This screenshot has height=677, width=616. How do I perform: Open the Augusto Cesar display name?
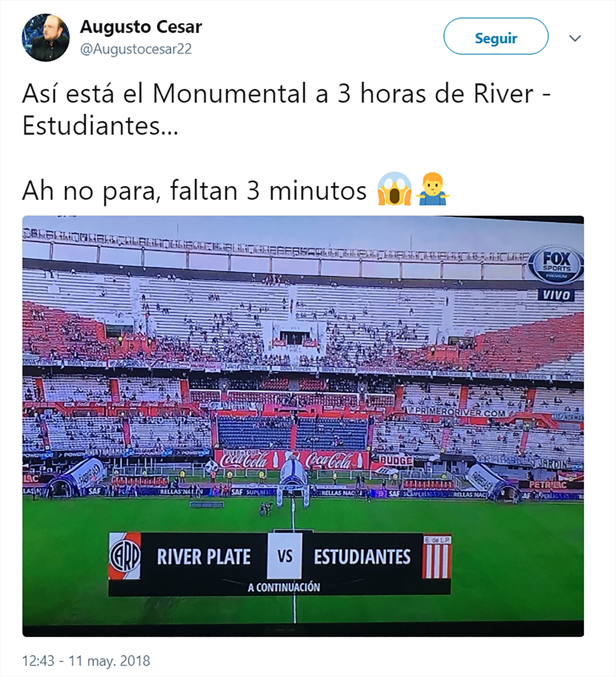[x=141, y=27]
